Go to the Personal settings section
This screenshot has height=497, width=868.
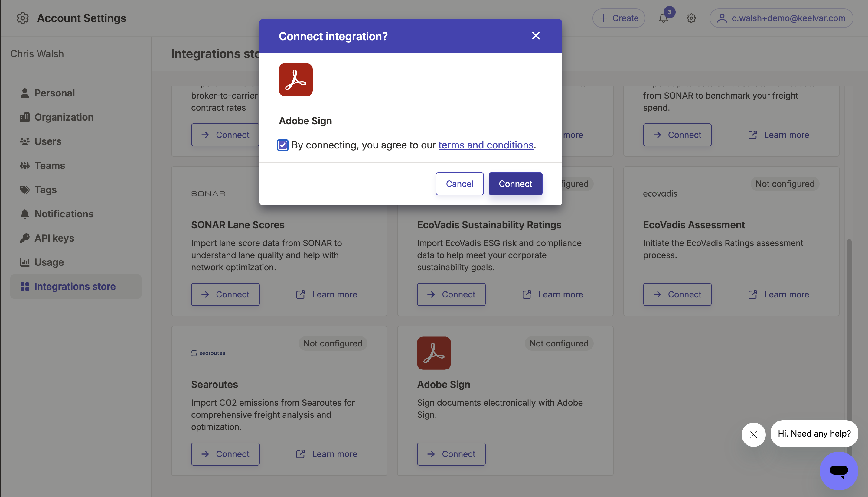(x=54, y=93)
